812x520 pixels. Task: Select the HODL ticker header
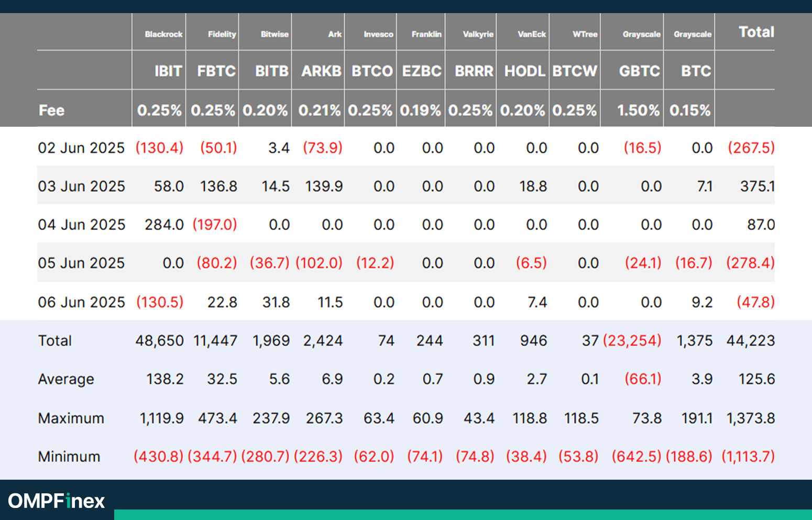pos(525,71)
